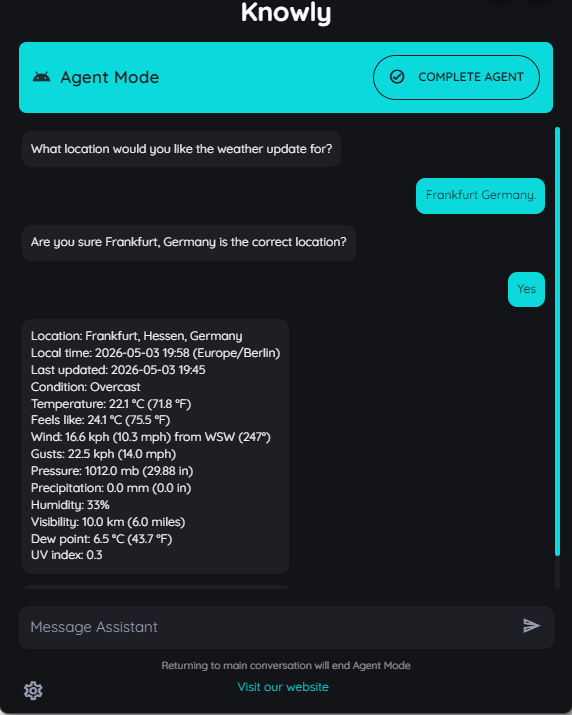
Task: Select the 'What location would you like' message
Action: coord(181,149)
